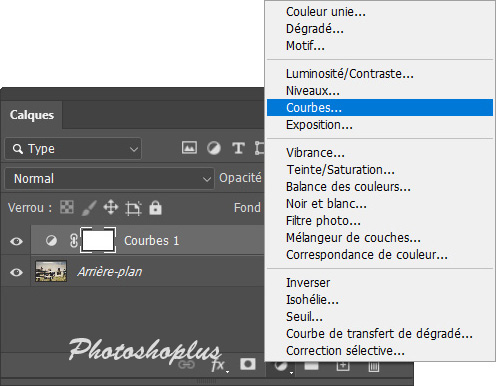The width and height of the screenshot is (496, 386).
Task: Add a layer mask with the bottom icon
Action: 248,364
